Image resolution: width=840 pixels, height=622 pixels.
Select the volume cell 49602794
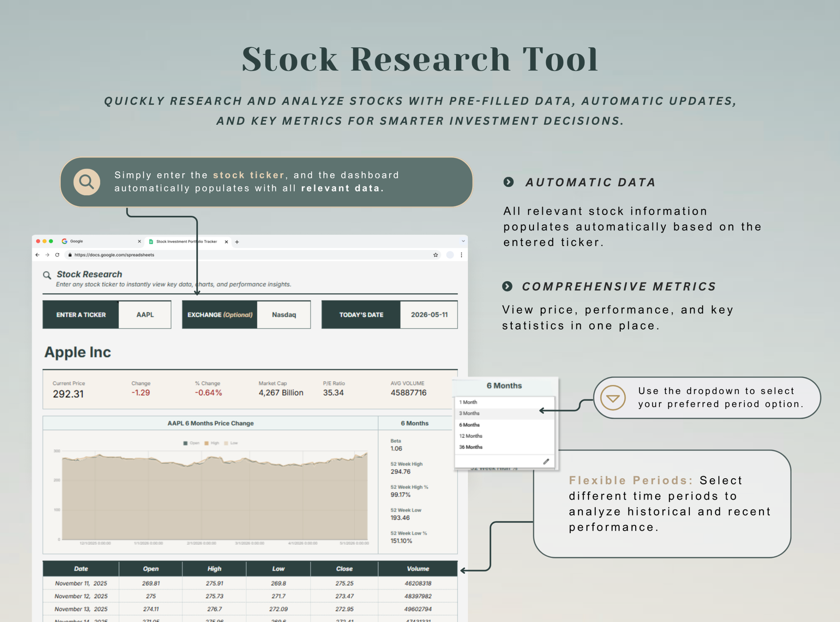tap(418, 609)
